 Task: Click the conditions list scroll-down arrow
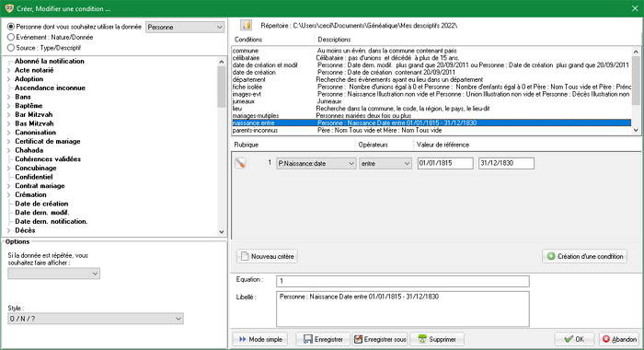click(636, 130)
